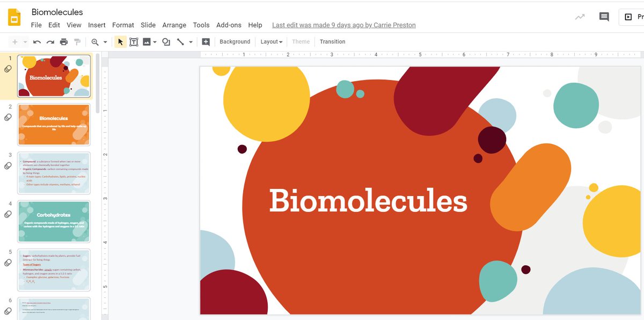Undo the last action
This screenshot has height=320, width=644.
[x=37, y=42]
